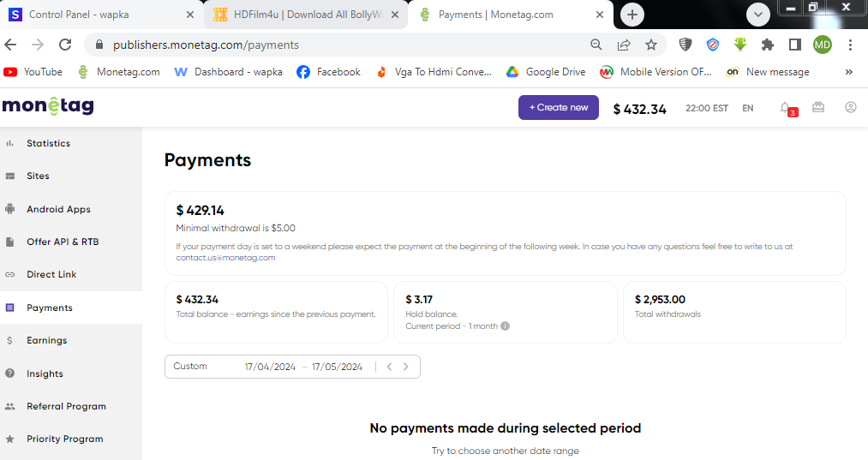The width and height of the screenshot is (868, 460).
Task: Click the start date 17/04/2024
Action: (270, 367)
